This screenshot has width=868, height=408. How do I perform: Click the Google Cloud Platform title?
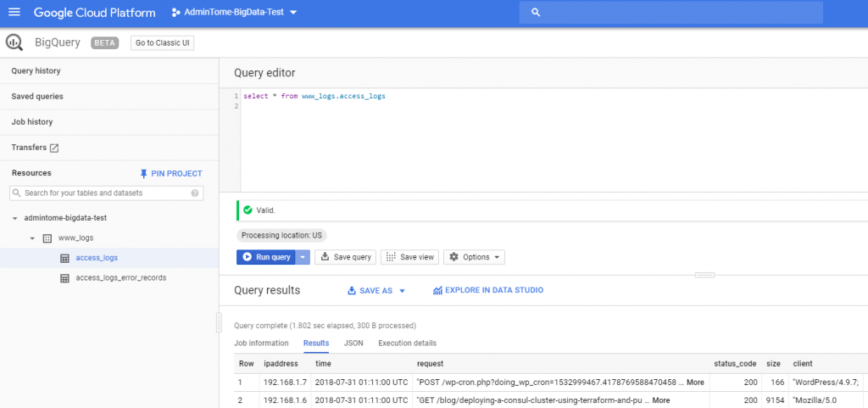95,12
